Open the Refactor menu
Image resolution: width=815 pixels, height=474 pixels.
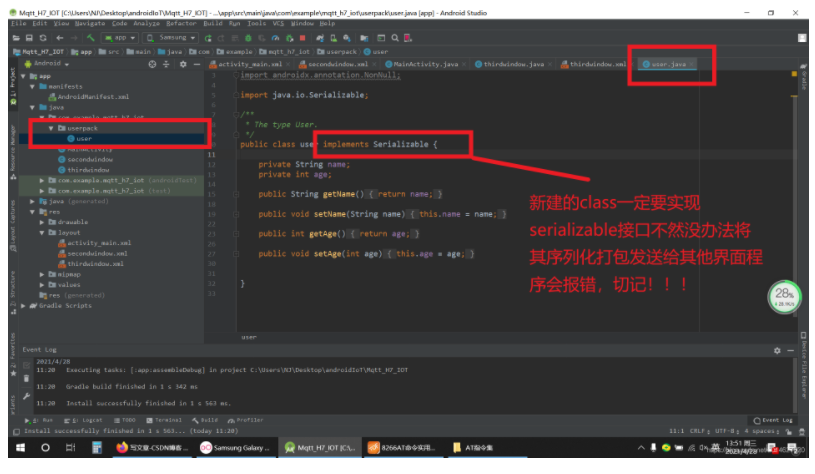click(181, 23)
